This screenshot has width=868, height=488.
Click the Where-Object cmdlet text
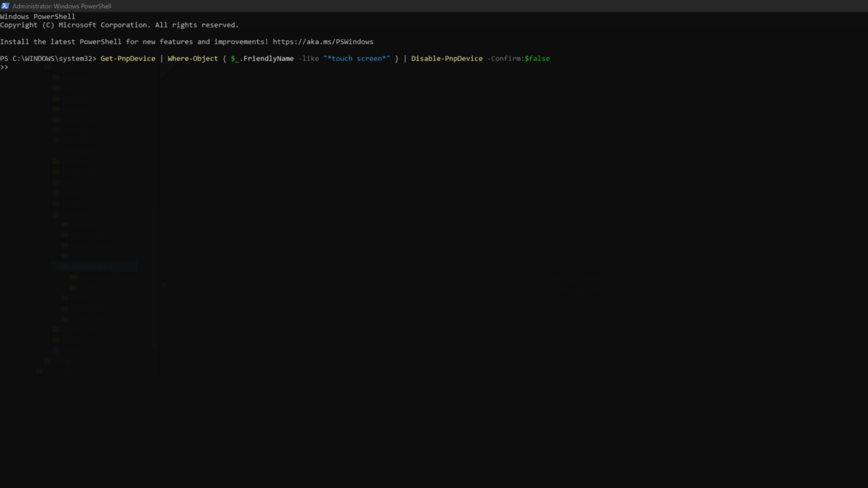[x=193, y=59]
